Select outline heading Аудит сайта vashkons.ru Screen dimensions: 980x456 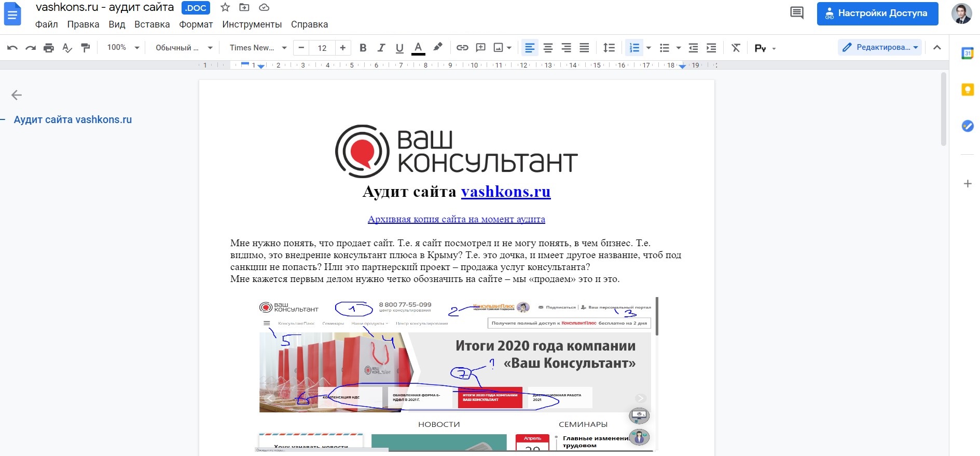click(x=73, y=119)
